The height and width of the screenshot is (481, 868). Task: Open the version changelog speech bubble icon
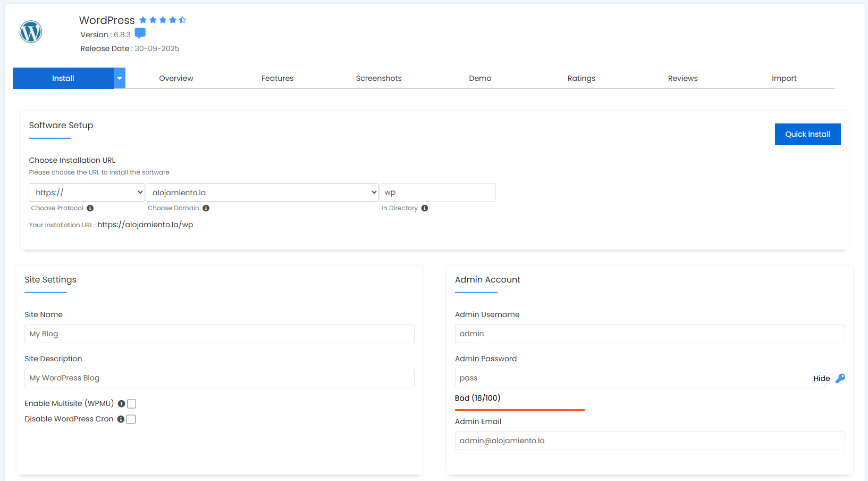pos(140,33)
